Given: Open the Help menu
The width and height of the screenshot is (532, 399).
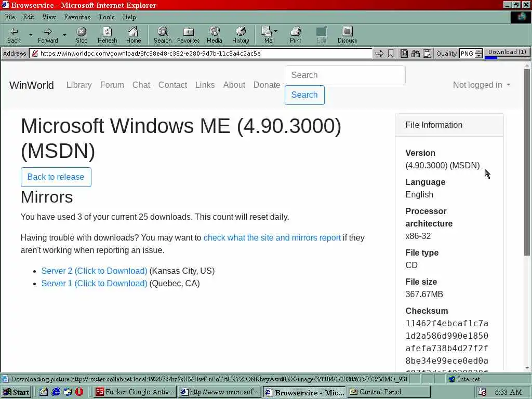Looking at the screenshot, I should point(129,17).
